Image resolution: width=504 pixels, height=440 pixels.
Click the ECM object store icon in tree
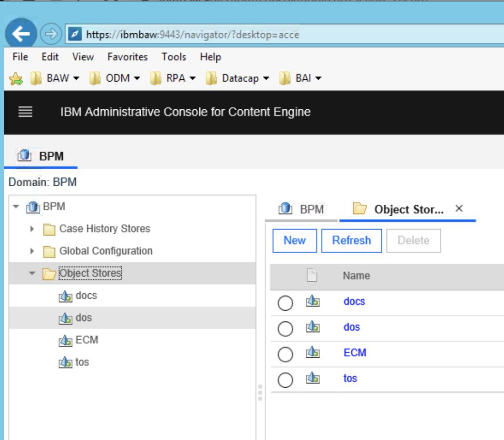pyautogui.click(x=66, y=340)
